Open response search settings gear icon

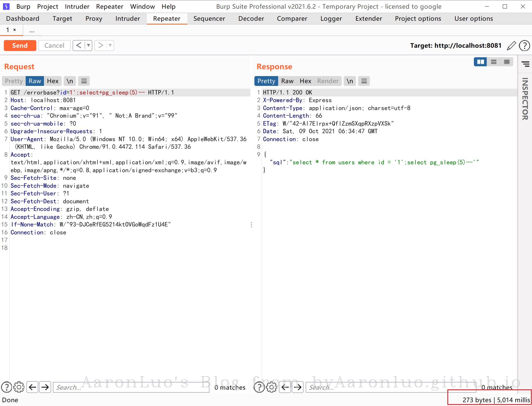(x=272, y=387)
